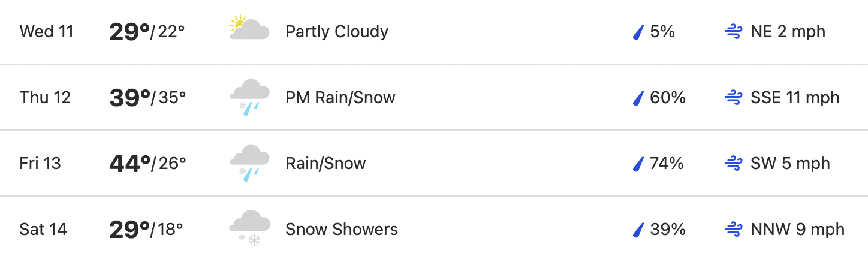Expand the Wed 11 forecast row
The image size is (868, 259).
coord(434,32)
